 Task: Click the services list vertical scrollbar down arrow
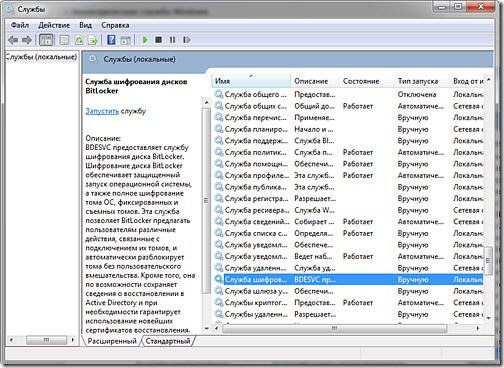tap(488, 318)
